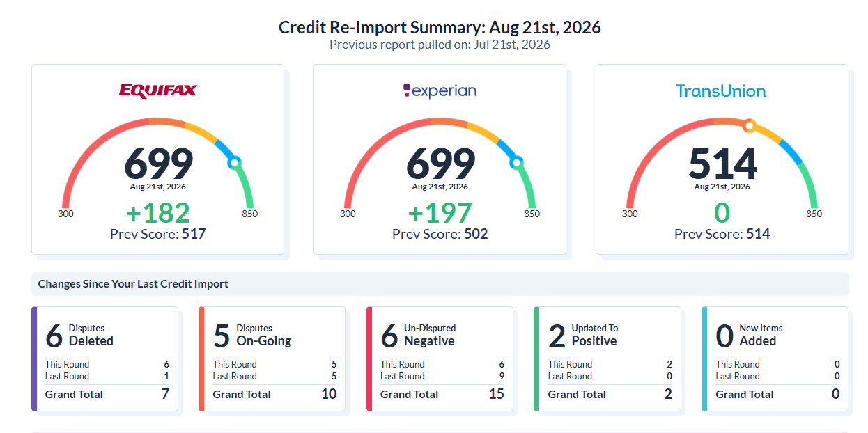Click the TransUnion gauge score marker
The width and height of the screenshot is (868, 433).
[749, 126]
